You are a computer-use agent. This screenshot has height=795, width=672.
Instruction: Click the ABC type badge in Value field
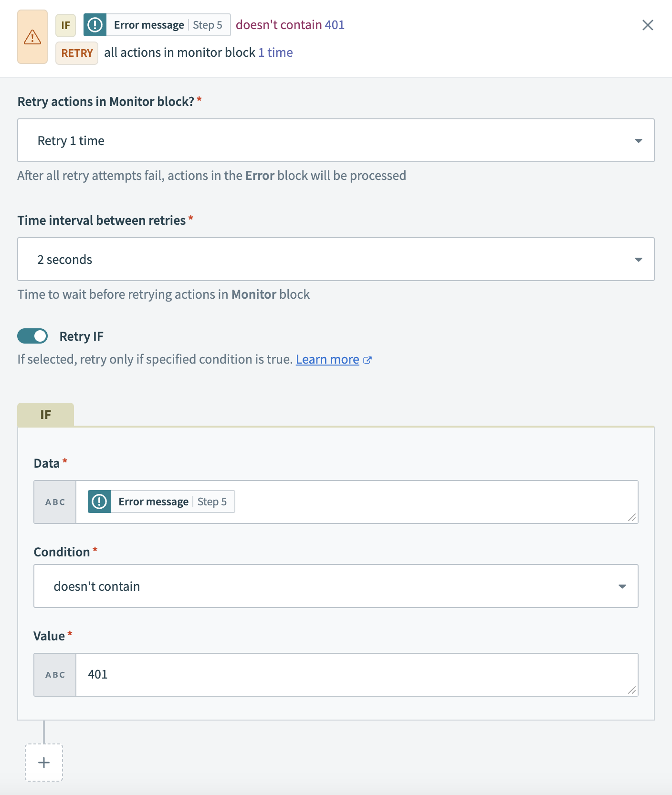[x=55, y=675]
